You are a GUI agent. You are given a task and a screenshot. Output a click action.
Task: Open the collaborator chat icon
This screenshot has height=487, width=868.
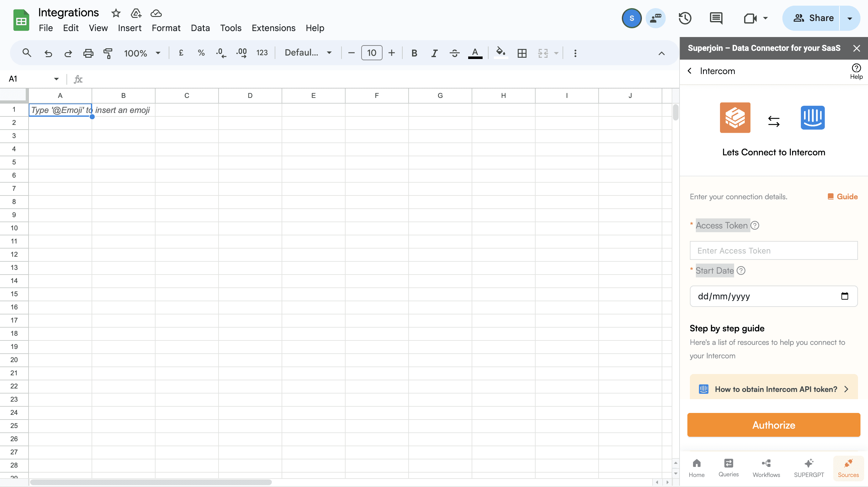pos(655,18)
